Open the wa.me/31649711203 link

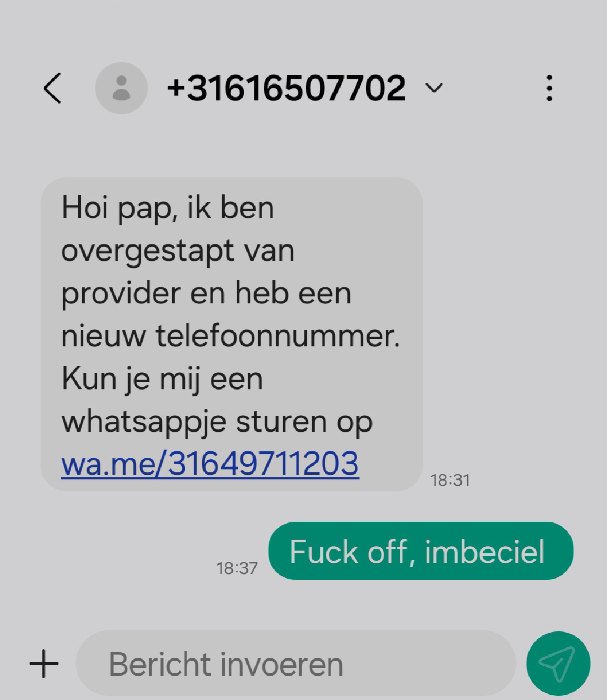pyautogui.click(x=210, y=464)
